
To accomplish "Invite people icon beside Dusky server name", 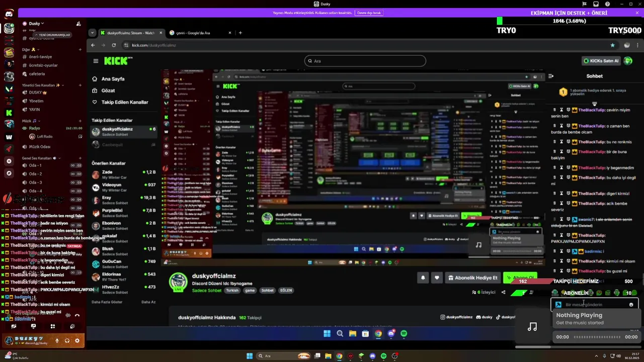I will 78,24.
